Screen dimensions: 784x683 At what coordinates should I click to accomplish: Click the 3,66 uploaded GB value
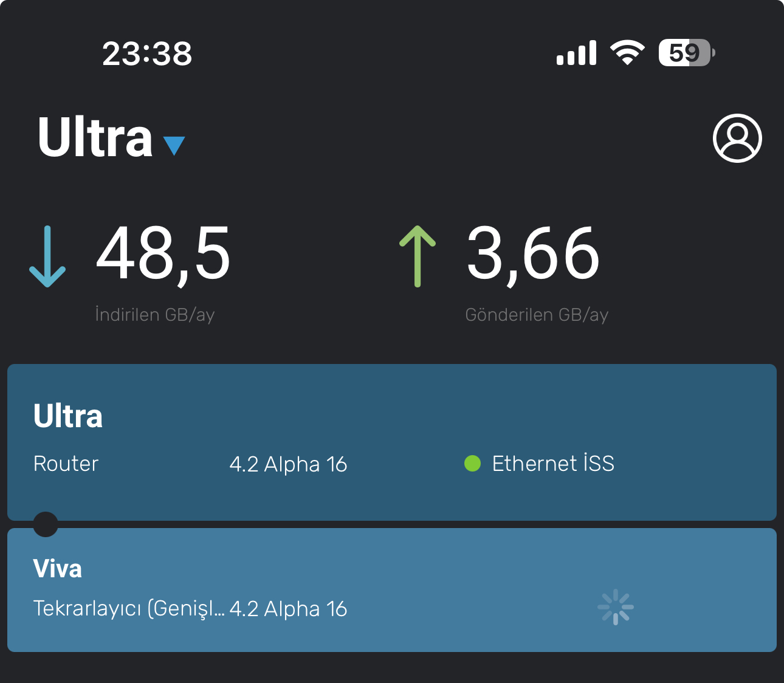click(533, 253)
